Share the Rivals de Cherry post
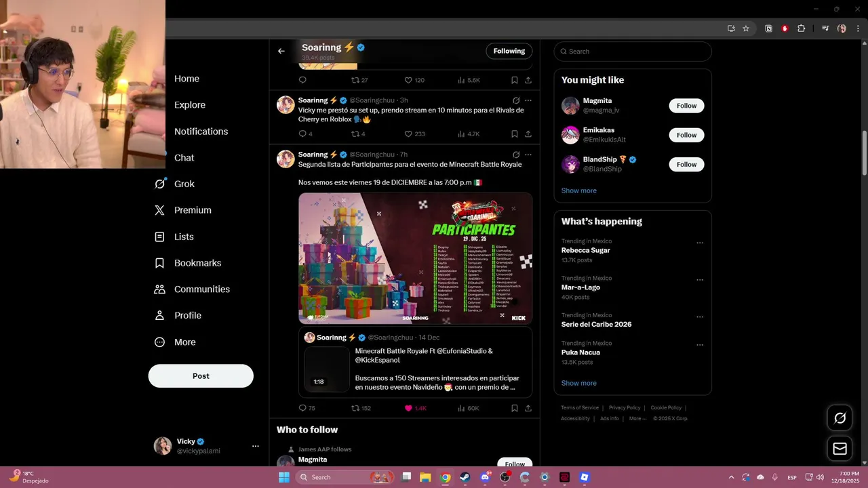 pyautogui.click(x=528, y=134)
